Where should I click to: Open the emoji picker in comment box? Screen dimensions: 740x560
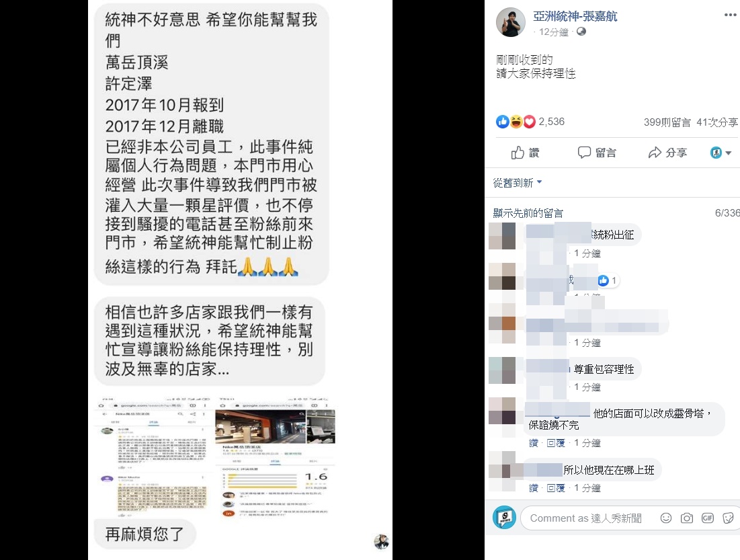click(666, 518)
